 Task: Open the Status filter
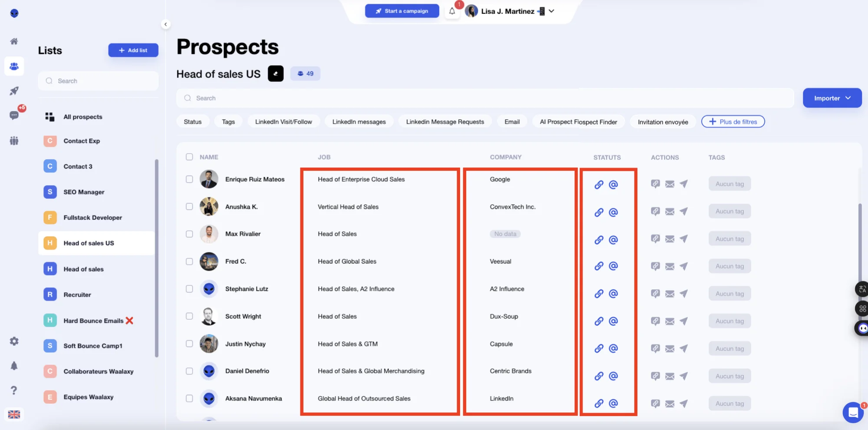(193, 122)
